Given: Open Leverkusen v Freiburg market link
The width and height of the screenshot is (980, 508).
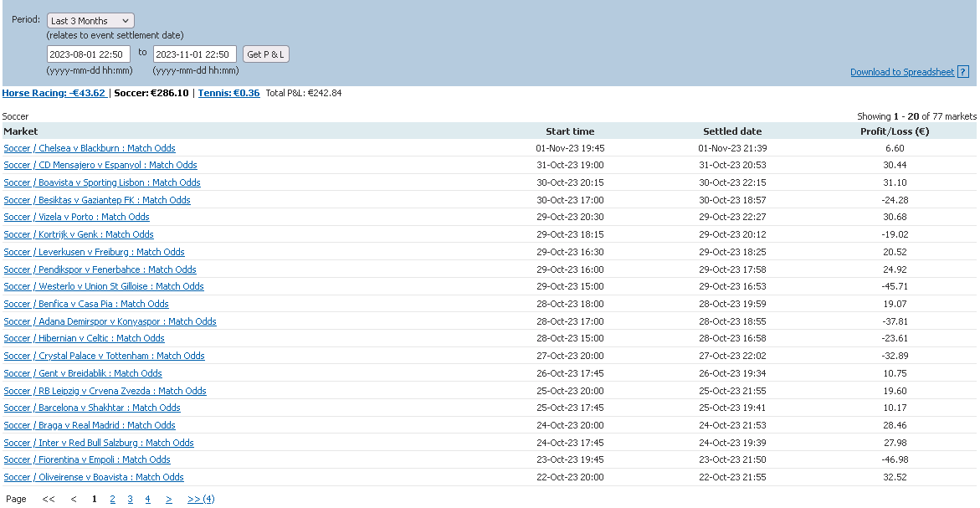Looking at the screenshot, I should click(95, 252).
